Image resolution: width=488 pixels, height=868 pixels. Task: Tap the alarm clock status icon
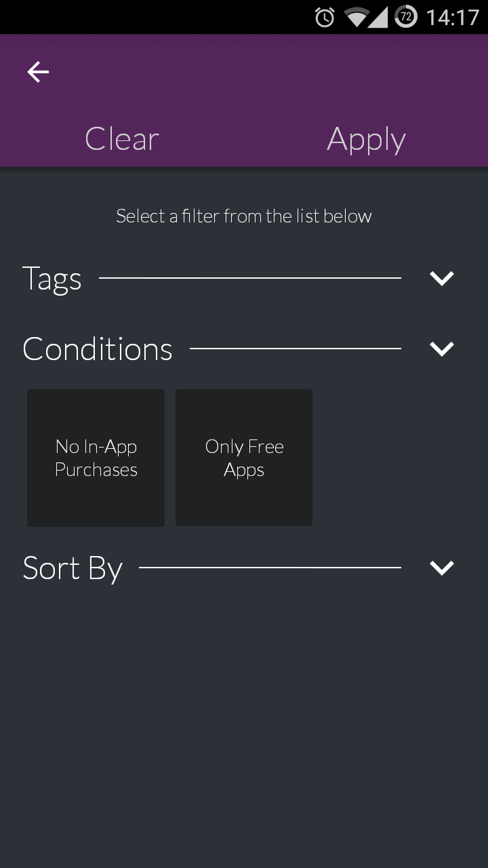tap(325, 18)
